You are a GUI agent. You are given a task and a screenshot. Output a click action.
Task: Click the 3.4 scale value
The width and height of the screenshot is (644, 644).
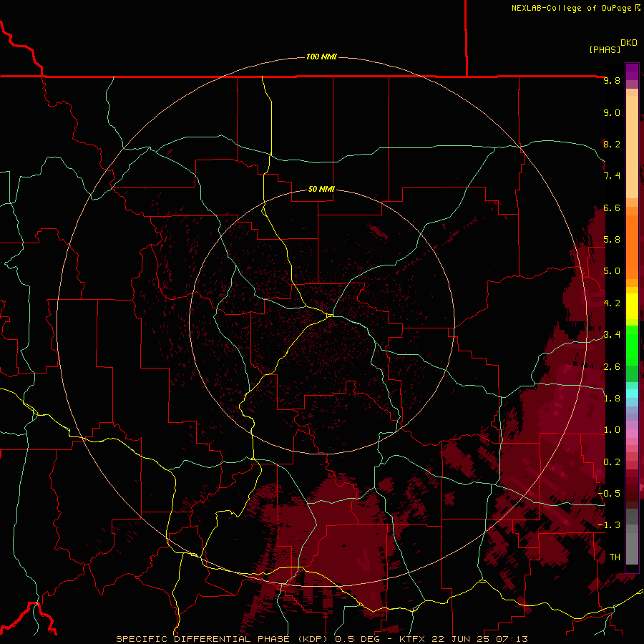[x=612, y=335]
